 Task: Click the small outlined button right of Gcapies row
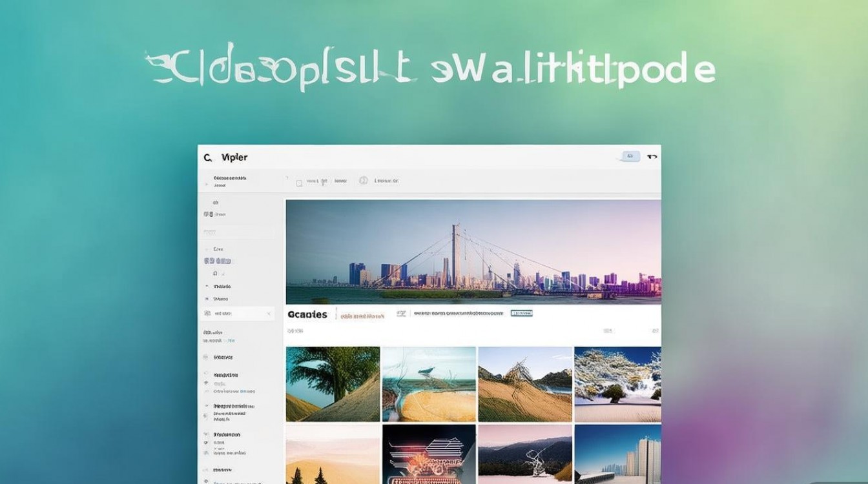coord(522,314)
